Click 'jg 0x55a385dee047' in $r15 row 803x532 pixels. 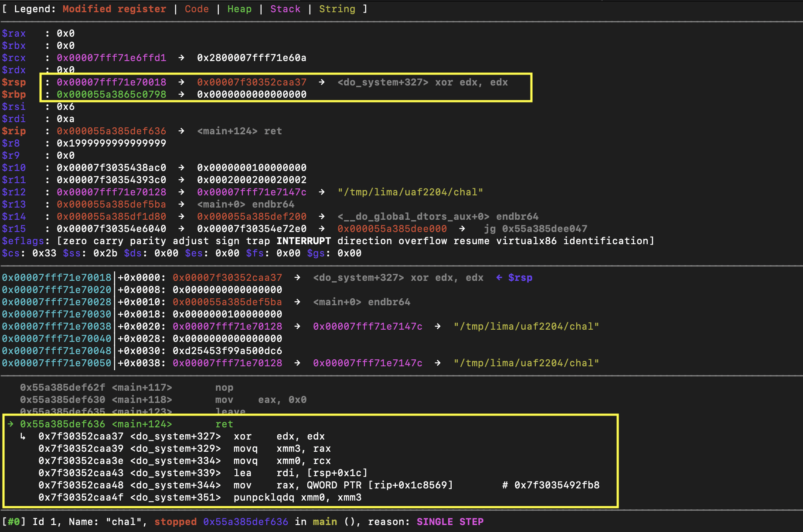[535, 229]
